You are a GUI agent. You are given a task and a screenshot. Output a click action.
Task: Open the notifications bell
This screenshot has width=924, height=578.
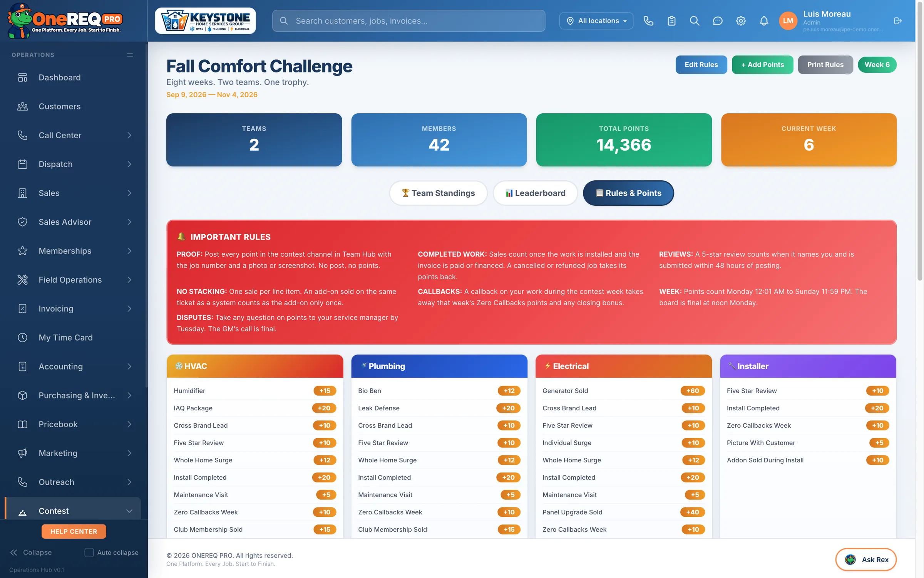coord(764,21)
